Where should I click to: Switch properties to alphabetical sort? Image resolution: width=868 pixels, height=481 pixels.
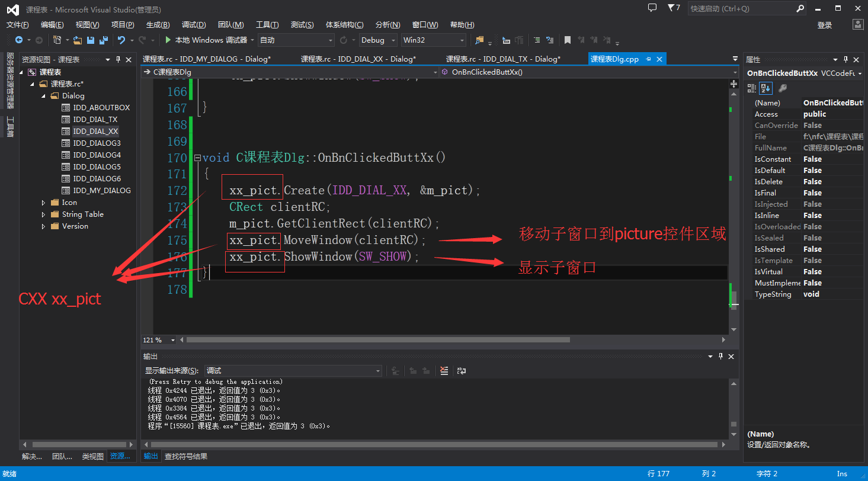tap(765, 88)
